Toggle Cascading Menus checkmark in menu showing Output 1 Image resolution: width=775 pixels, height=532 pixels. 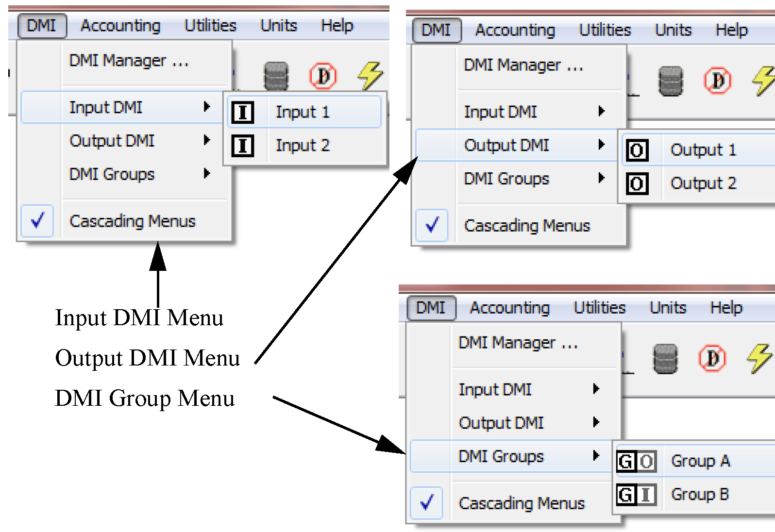[x=432, y=226]
